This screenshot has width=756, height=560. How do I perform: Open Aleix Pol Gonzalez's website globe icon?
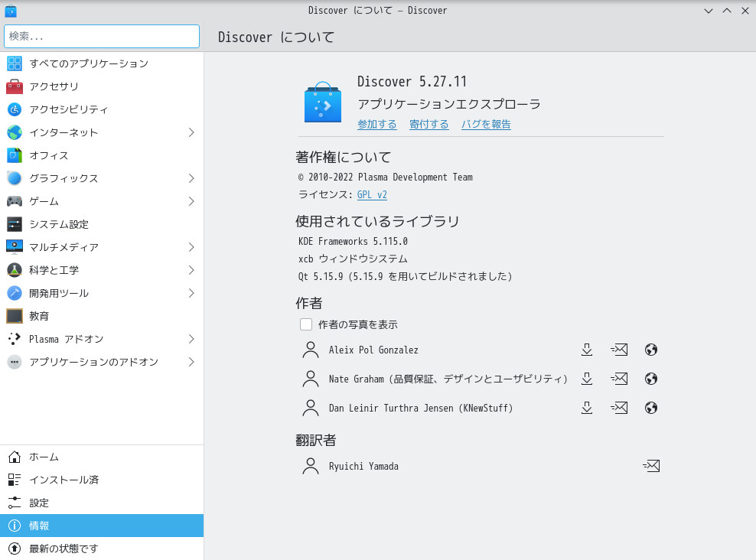click(x=651, y=350)
